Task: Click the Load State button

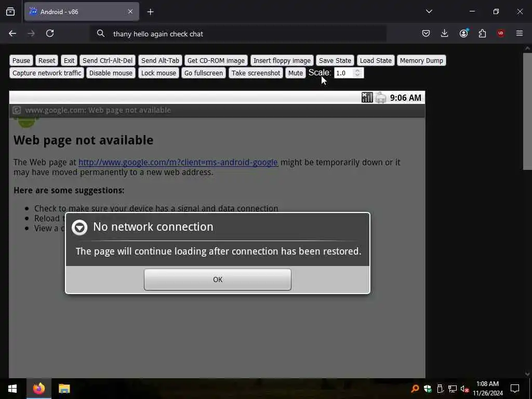Action: click(376, 60)
